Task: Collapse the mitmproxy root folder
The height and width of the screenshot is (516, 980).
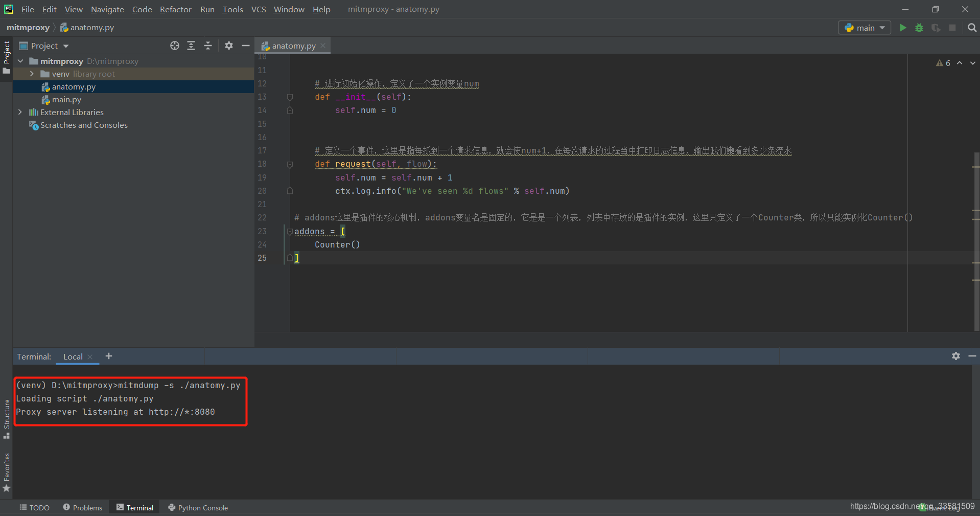Action: [x=20, y=61]
